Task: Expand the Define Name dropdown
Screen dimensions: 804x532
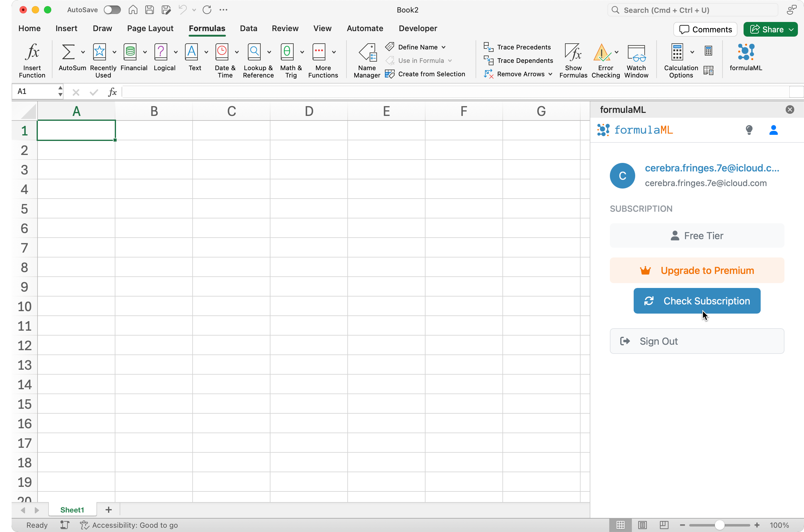Action: point(444,47)
